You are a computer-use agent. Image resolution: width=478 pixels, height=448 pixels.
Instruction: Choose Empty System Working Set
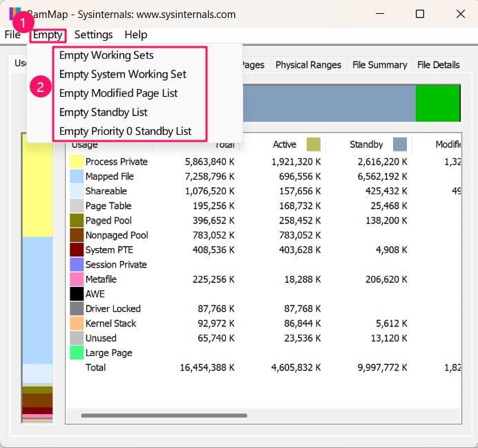pyautogui.click(x=122, y=74)
